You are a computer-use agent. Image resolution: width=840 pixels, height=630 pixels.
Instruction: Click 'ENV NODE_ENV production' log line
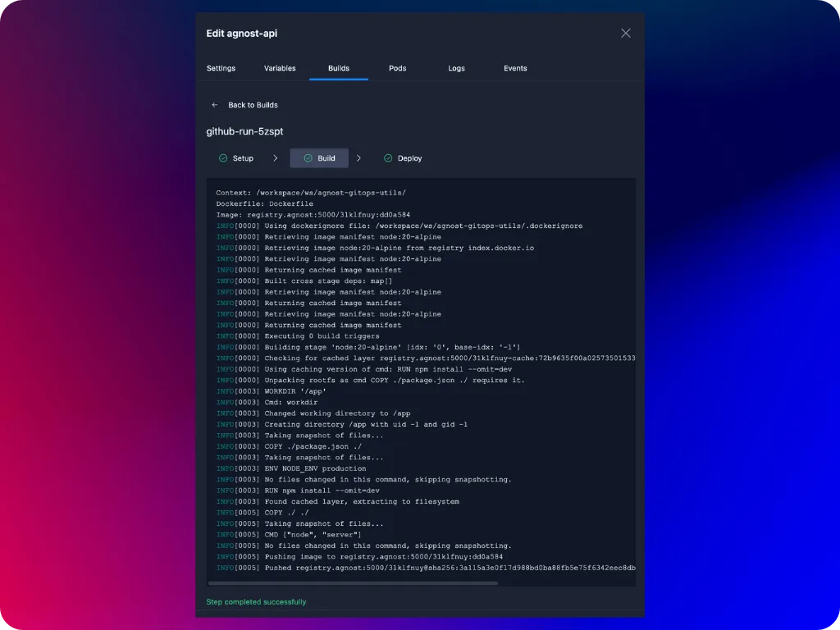tap(291, 468)
